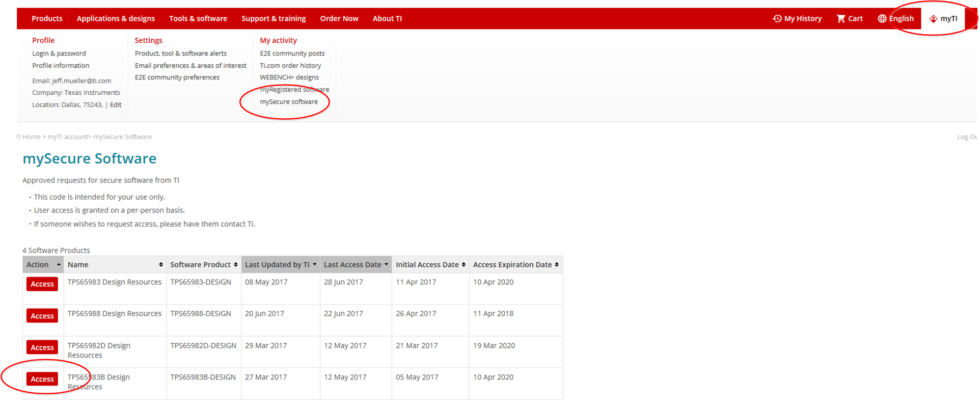The width and height of the screenshot is (980, 411).
Task: Open Email preferences & areas of interest
Action: 190,66
